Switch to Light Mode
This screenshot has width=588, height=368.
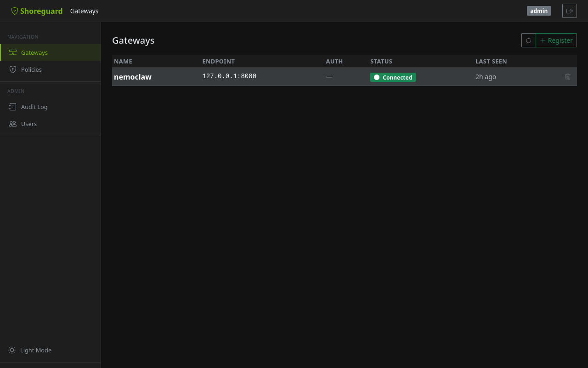pyautogui.click(x=30, y=350)
